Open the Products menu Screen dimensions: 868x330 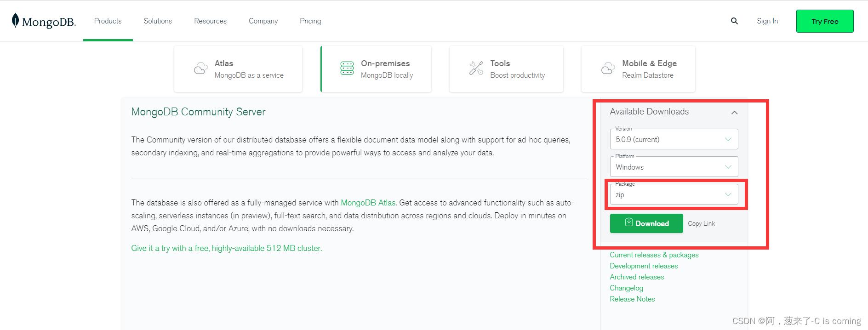point(108,21)
